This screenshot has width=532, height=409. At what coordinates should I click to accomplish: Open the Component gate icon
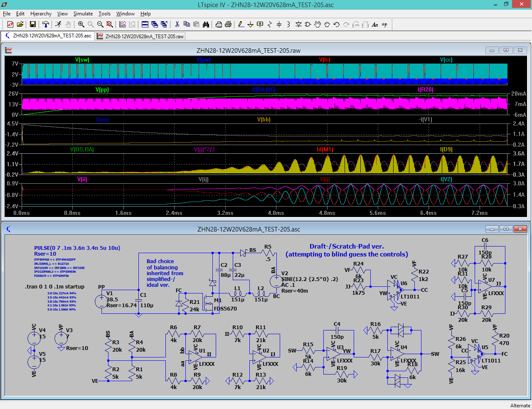tap(308, 25)
